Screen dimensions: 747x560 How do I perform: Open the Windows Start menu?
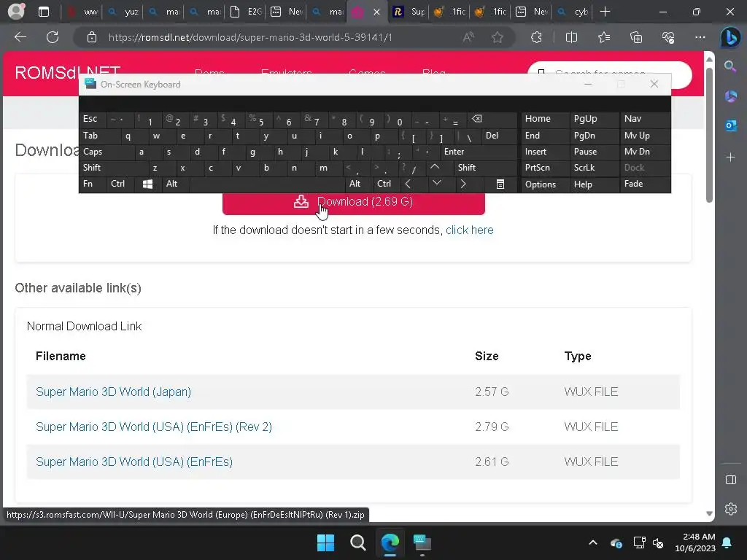326,542
